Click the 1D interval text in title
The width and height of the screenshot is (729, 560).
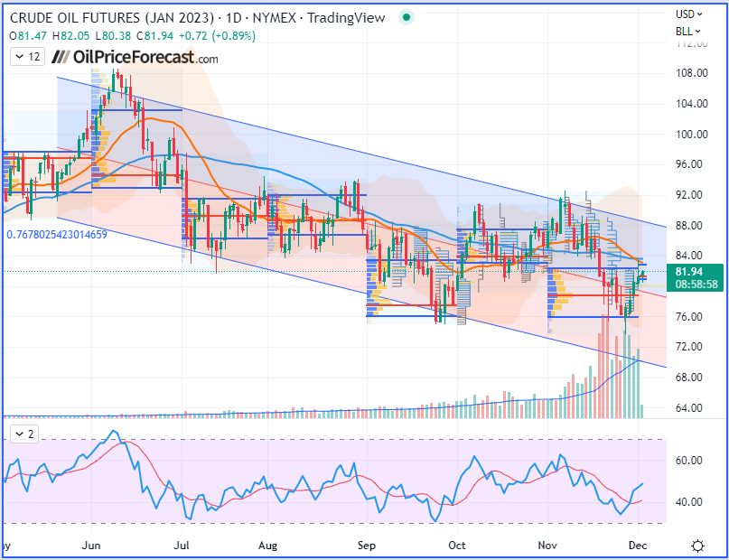(x=233, y=18)
